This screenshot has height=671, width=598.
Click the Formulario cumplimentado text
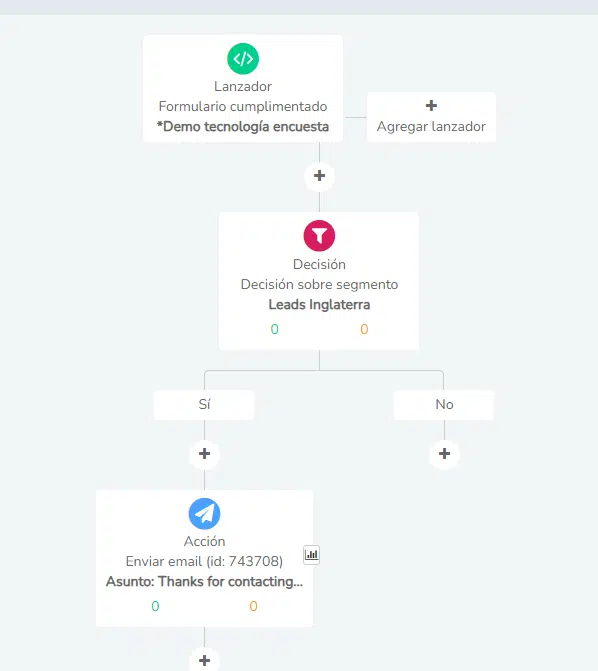pyautogui.click(x=243, y=106)
